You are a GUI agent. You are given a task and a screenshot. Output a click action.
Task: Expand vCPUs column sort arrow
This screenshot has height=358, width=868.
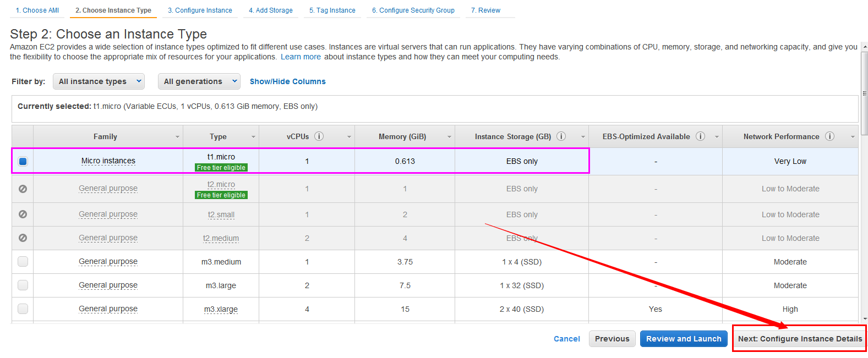point(349,137)
